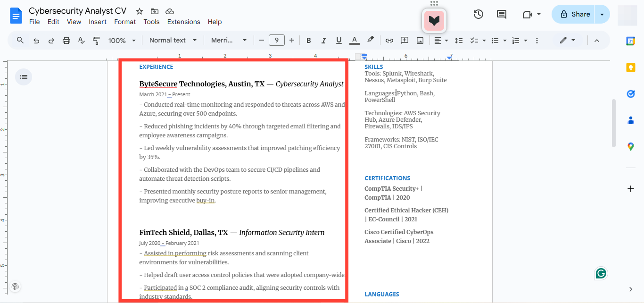Open Google Keep in the side panel
Image resolution: width=644 pixels, height=303 pixels.
click(x=630, y=67)
